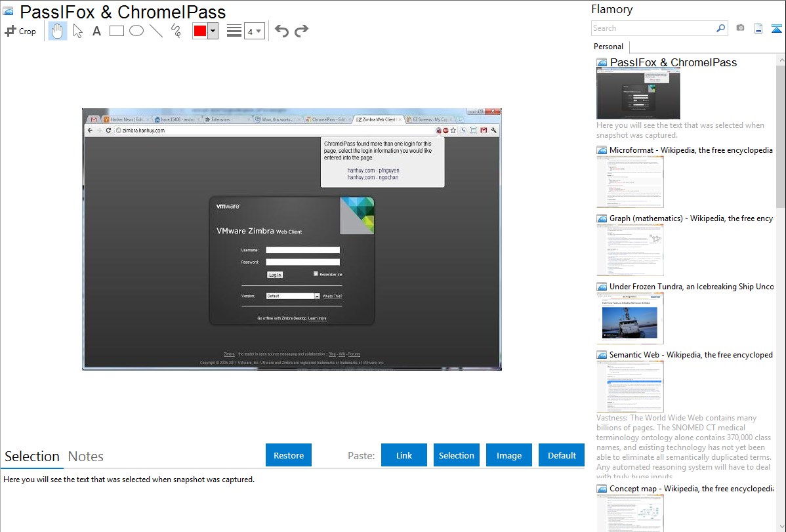Screen dimensions: 786x532
Task: Focus the Flamory search field
Action: pyautogui.click(x=653, y=28)
